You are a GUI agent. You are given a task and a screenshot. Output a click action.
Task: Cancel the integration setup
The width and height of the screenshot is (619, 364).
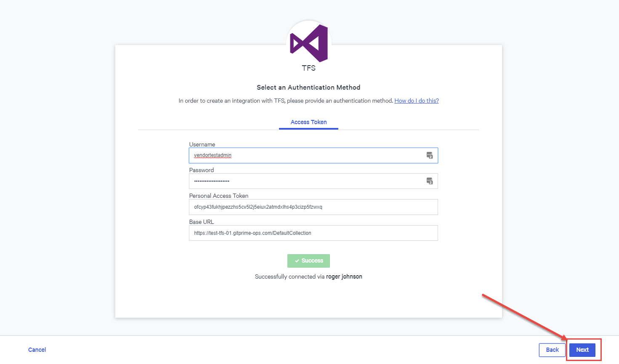pos(37,350)
